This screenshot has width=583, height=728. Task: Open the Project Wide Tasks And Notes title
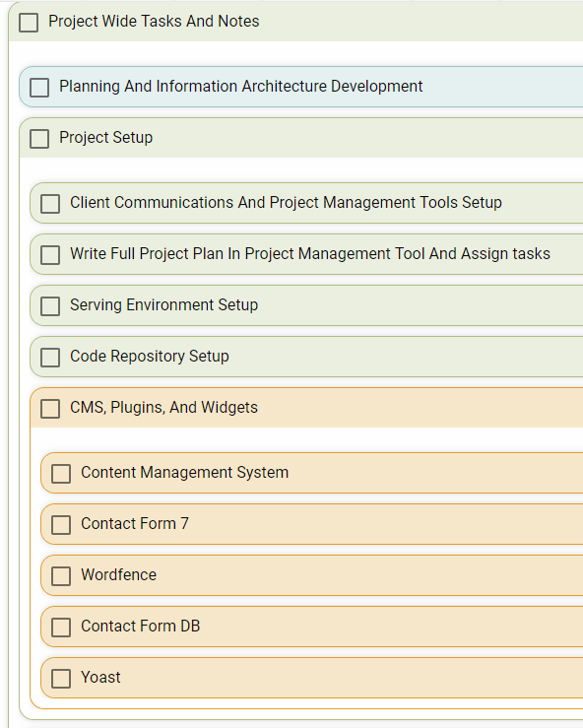point(154,22)
